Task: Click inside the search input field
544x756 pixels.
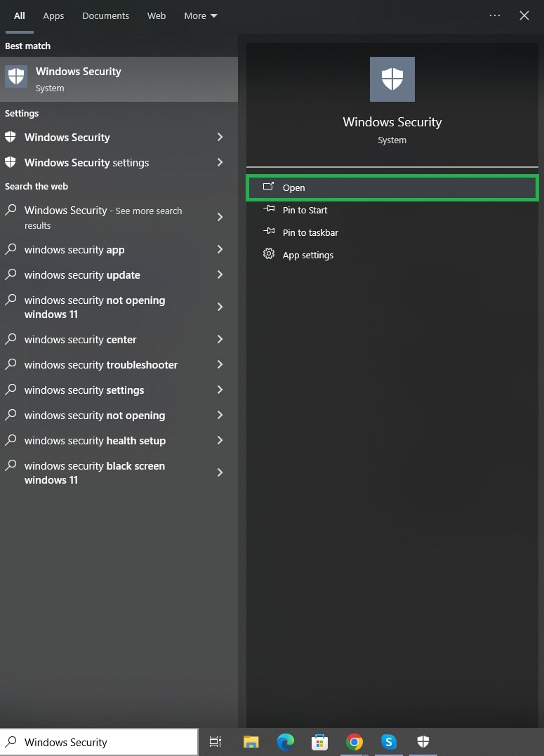Action: tap(98, 741)
